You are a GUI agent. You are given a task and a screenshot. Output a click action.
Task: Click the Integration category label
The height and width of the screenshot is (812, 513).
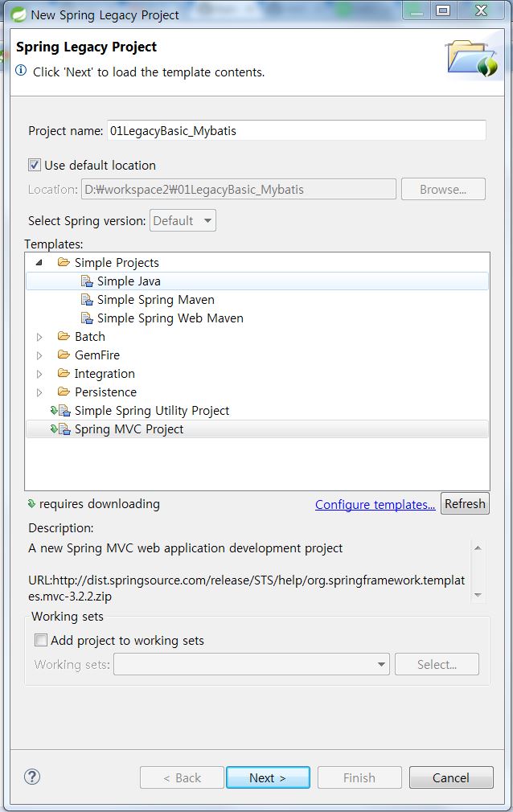105,373
